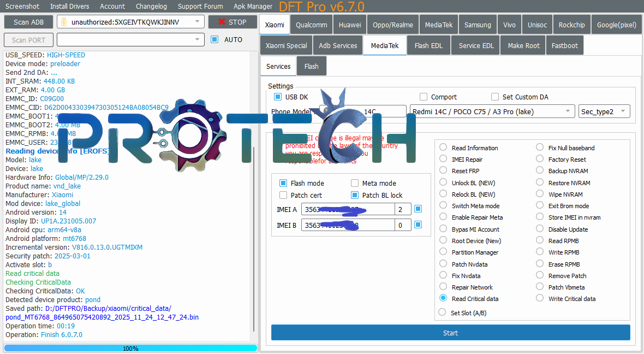Enable Meta mode checkbox

(x=354, y=183)
